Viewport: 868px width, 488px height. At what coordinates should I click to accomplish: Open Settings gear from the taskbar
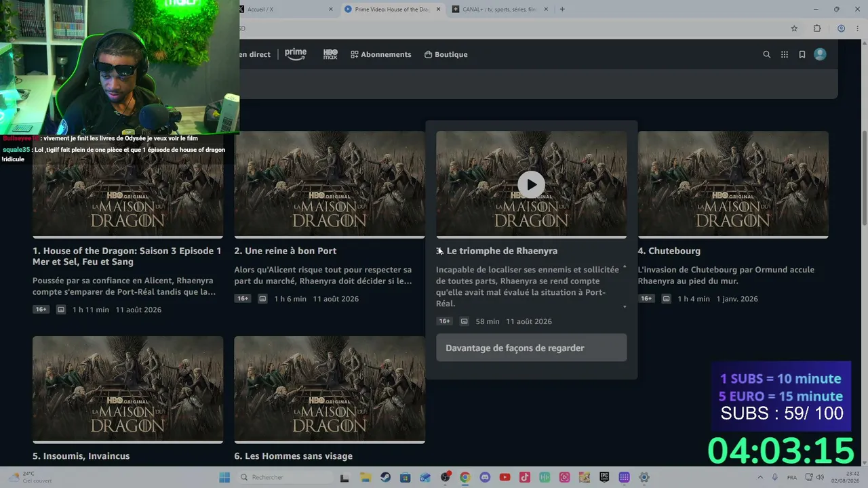pyautogui.click(x=644, y=477)
